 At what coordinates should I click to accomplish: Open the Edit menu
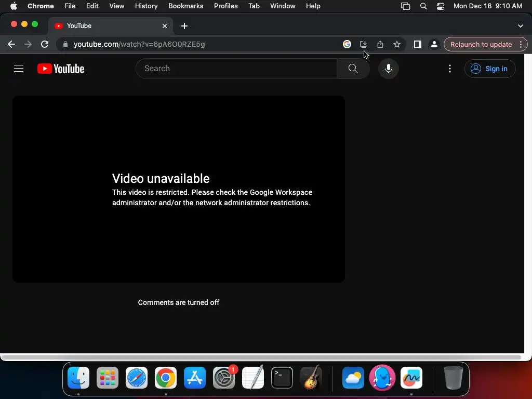tap(92, 6)
